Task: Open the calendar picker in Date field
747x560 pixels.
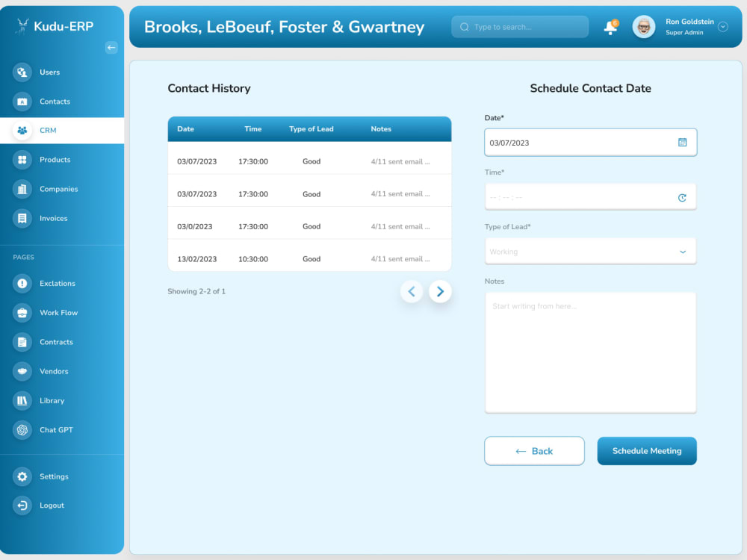Action: [682, 143]
